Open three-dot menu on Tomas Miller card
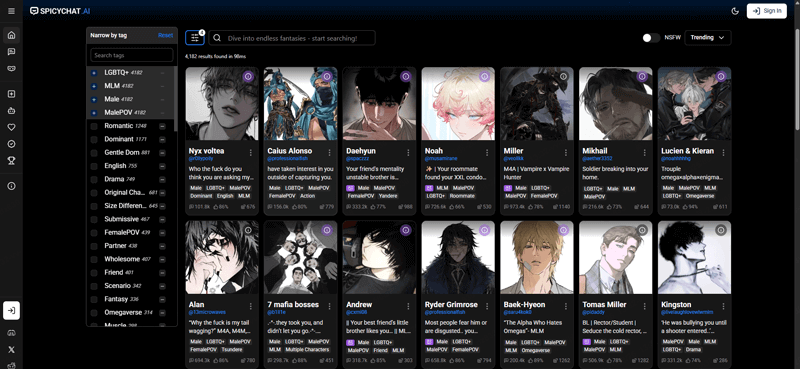800x369 pixels. [644, 306]
